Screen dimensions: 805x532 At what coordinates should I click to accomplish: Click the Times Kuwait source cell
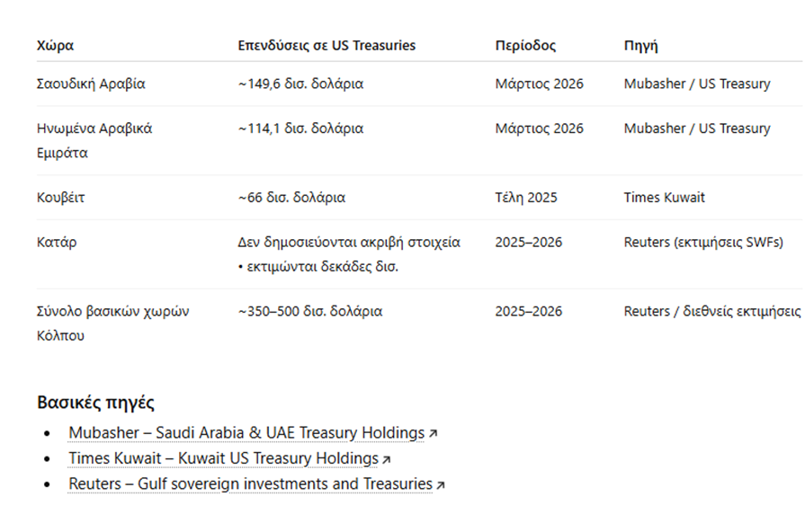point(665,198)
